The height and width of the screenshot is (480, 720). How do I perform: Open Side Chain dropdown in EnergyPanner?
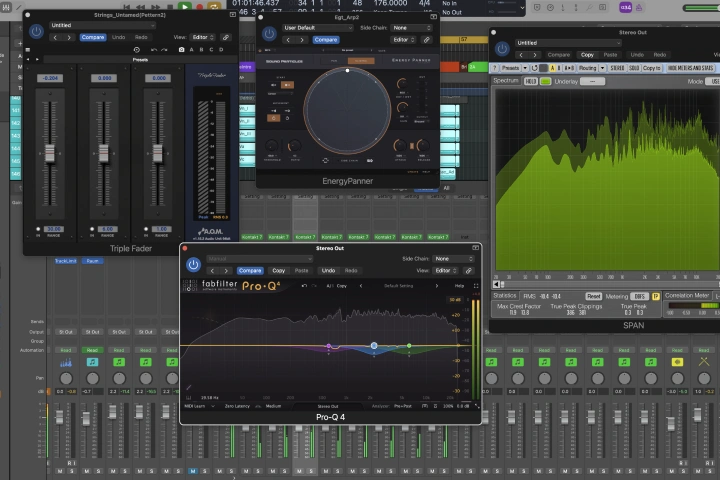tap(411, 28)
